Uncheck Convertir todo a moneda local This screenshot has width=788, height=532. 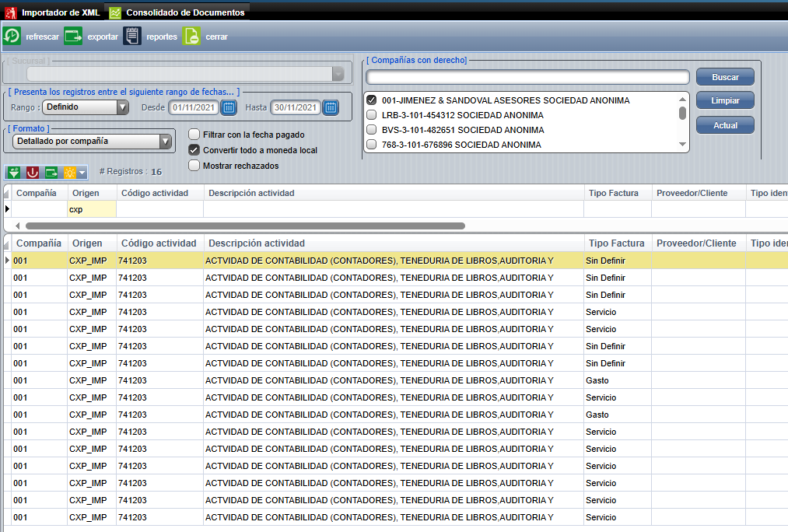[x=194, y=150]
